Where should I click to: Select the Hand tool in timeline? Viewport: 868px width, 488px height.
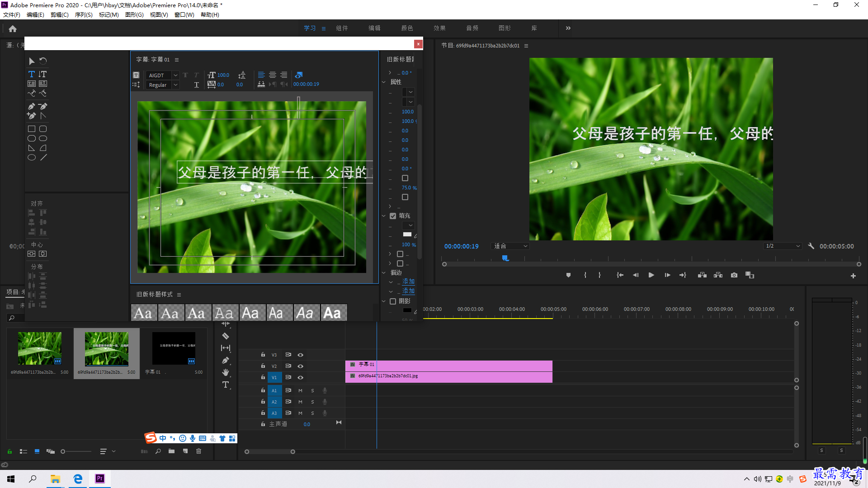pos(226,372)
